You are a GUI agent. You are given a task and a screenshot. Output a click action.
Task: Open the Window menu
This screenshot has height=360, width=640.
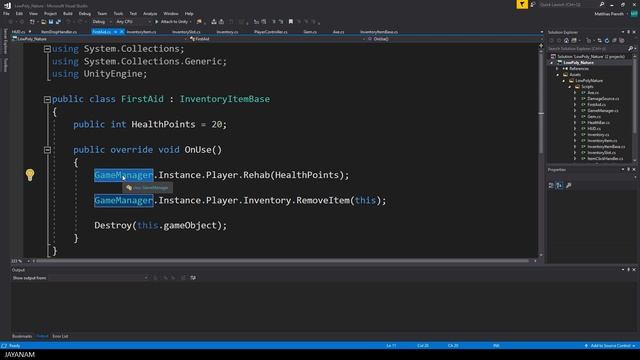point(171,13)
